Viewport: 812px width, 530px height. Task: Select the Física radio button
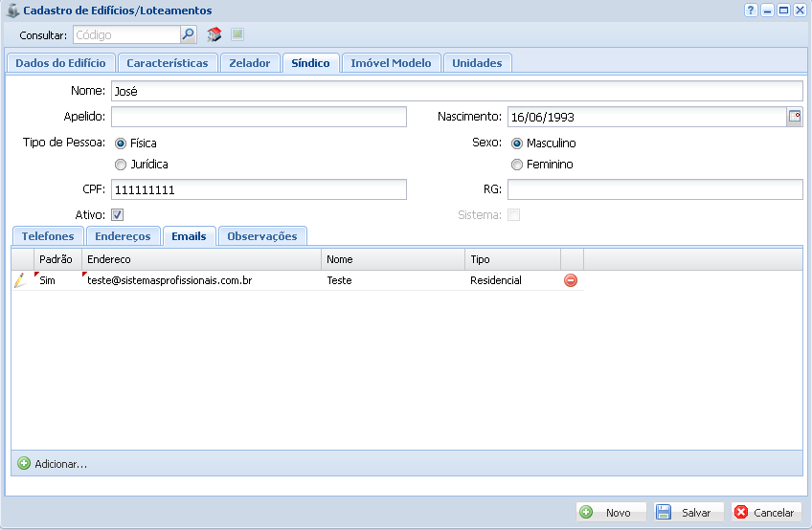click(121, 144)
